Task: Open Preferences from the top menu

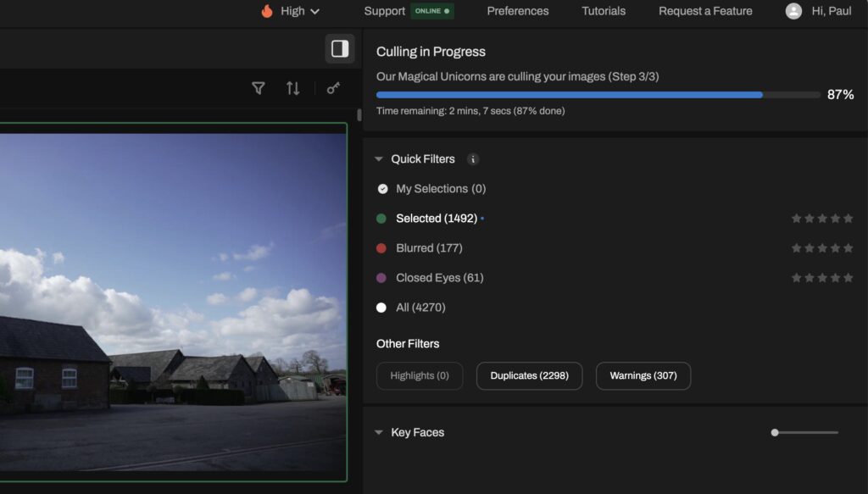Action: pos(517,11)
